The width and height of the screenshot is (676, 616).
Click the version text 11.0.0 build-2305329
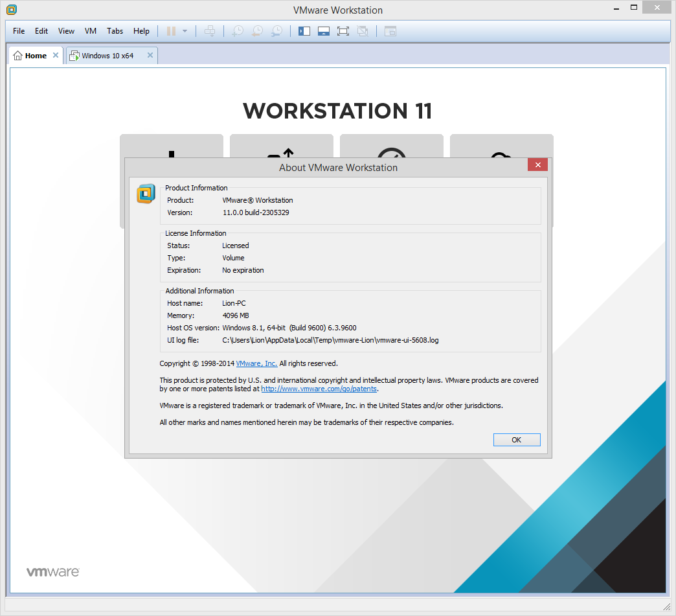point(256,212)
